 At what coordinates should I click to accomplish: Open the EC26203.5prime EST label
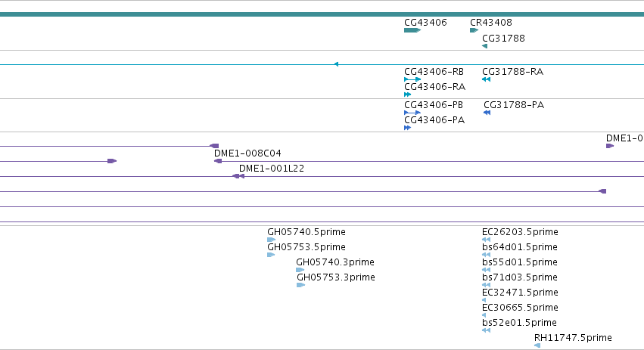[x=520, y=232]
